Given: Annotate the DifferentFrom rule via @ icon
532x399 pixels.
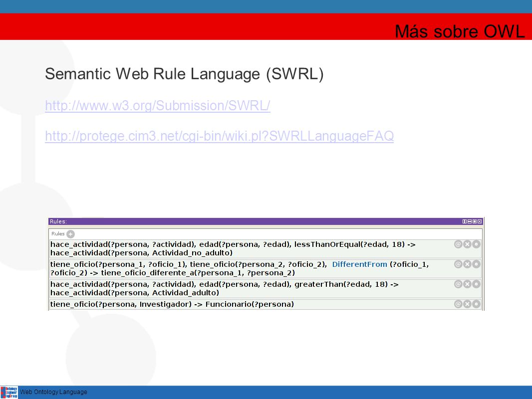Looking at the screenshot, I should 458,264.
